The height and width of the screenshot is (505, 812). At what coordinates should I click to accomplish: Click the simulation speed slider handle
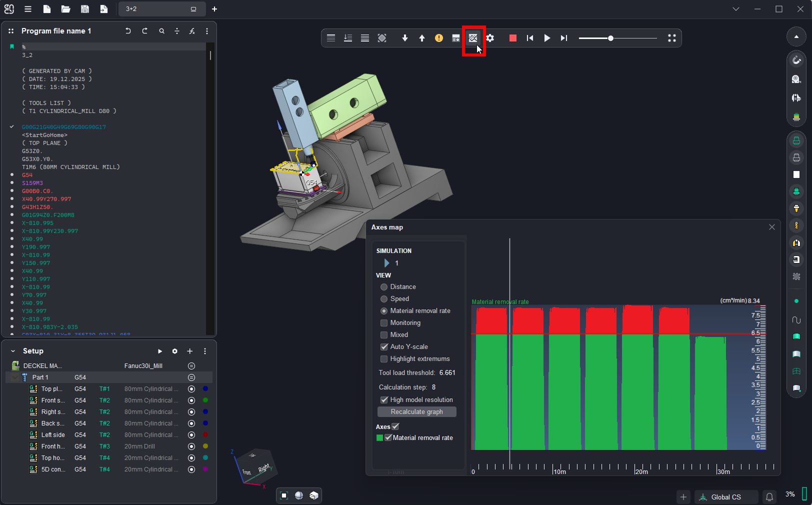(610, 38)
